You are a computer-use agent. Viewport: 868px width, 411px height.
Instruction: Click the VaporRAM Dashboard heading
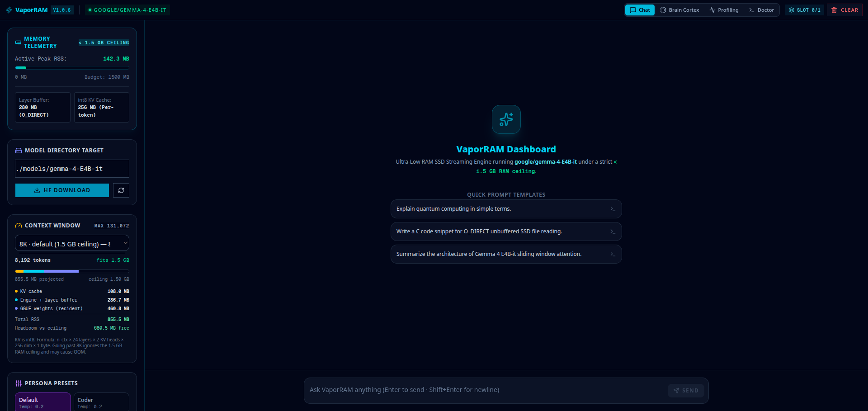coord(506,149)
